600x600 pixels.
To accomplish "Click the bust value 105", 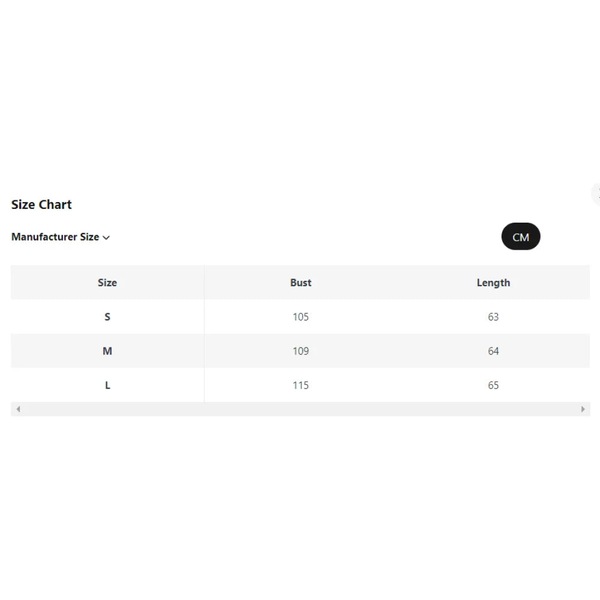I will [x=301, y=317].
